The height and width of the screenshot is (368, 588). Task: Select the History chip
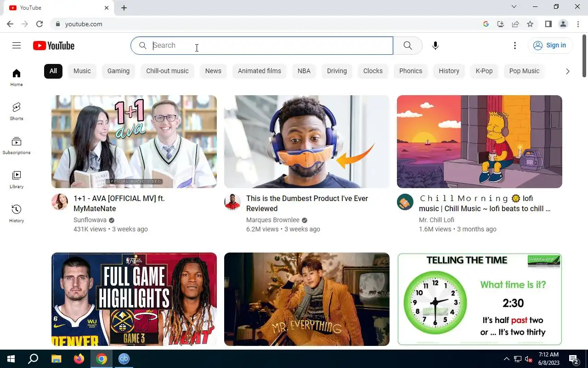pos(449,71)
